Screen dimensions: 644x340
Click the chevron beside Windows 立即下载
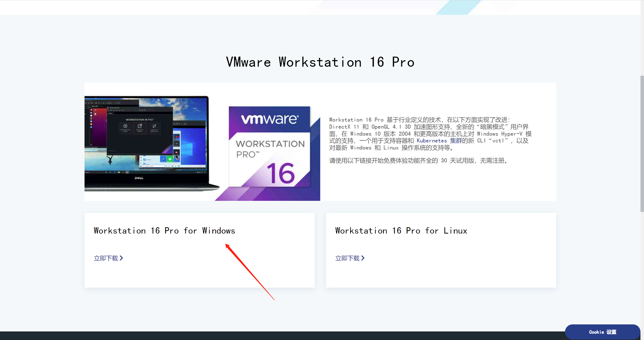pos(122,258)
